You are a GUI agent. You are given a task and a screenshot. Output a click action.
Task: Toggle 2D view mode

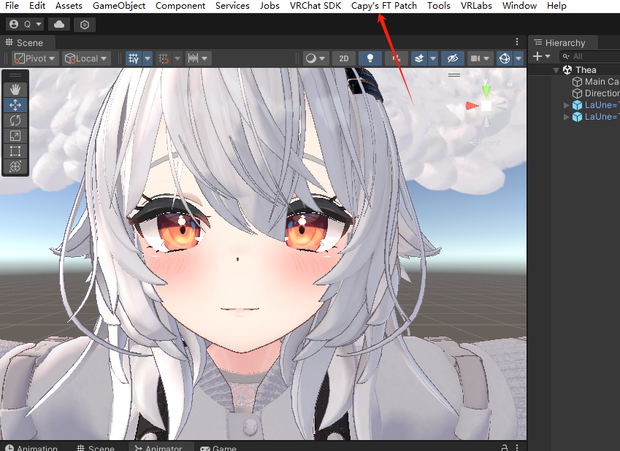(344, 58)
